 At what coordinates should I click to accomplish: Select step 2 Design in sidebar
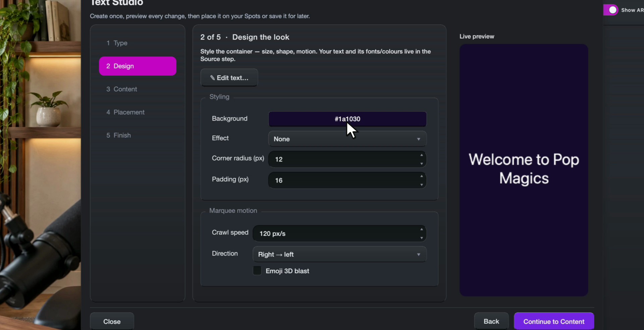click(x=138, y=66)
